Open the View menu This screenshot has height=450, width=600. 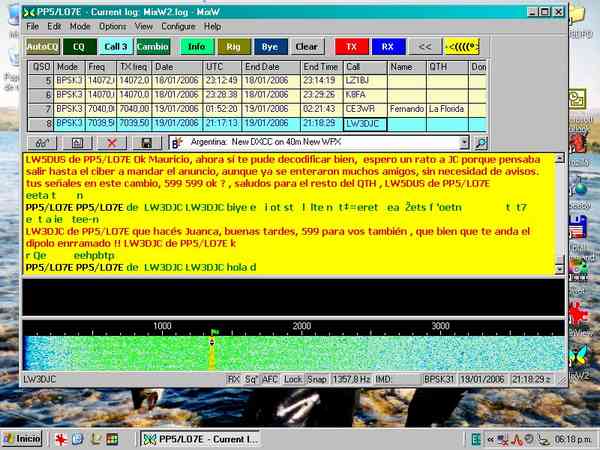[x=143, y=26]
